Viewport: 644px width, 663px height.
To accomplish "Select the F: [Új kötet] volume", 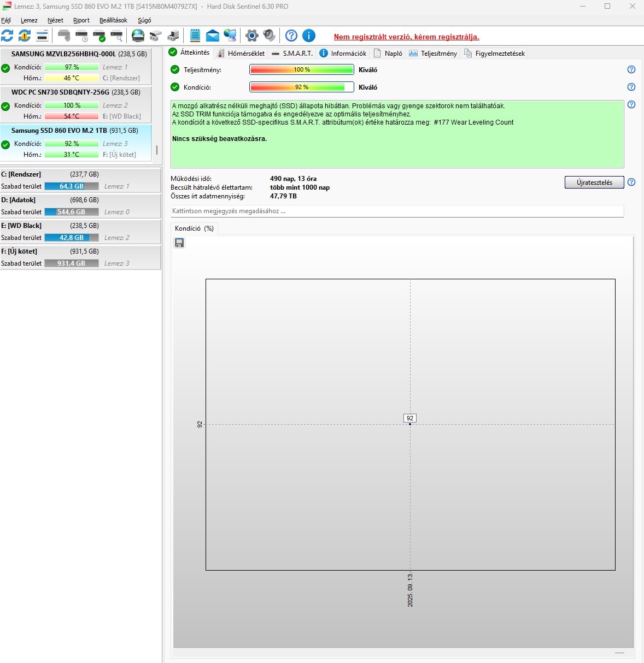I will pyautogui.click(x=80, y=257).
